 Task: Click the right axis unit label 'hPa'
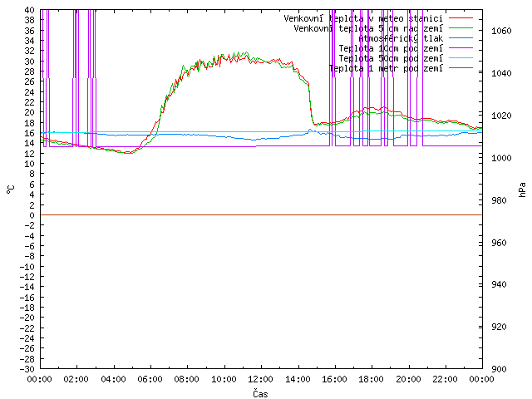pyautogui.click(x=523, y=190)
